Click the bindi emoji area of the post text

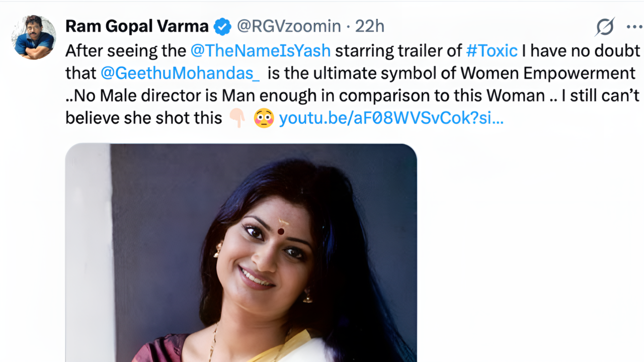click(x=264, y=118)
